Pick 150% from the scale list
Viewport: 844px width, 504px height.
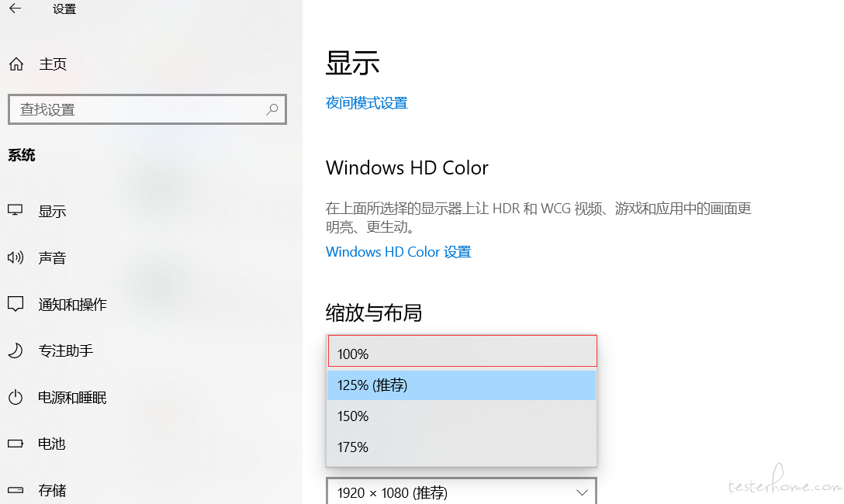pos(462,416)
